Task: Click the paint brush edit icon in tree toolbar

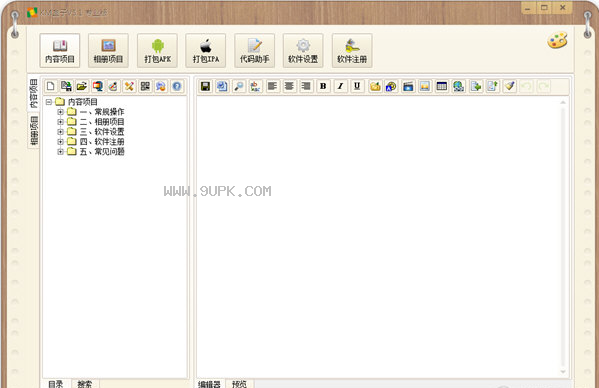Action: click(x=113, y=86)
